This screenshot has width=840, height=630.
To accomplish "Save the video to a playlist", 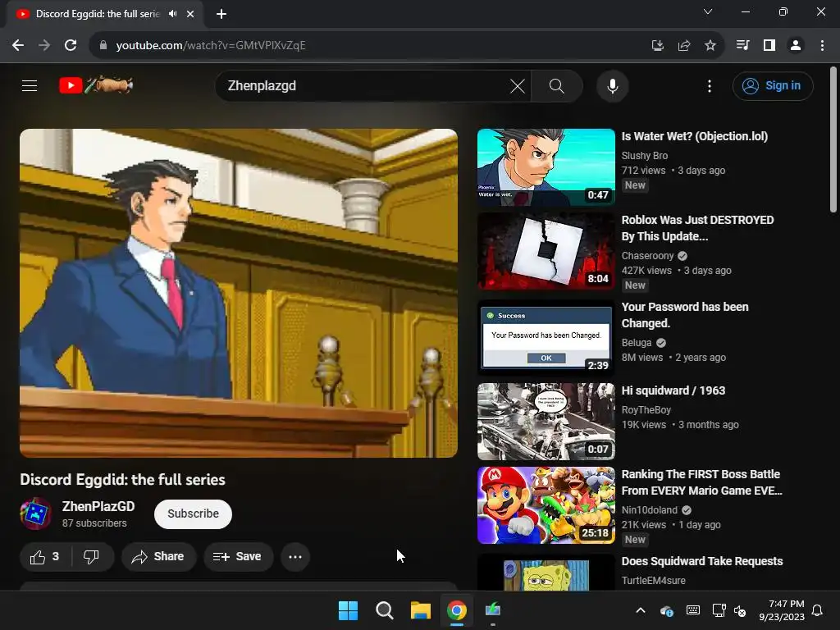I will click(x=238, y=557).
